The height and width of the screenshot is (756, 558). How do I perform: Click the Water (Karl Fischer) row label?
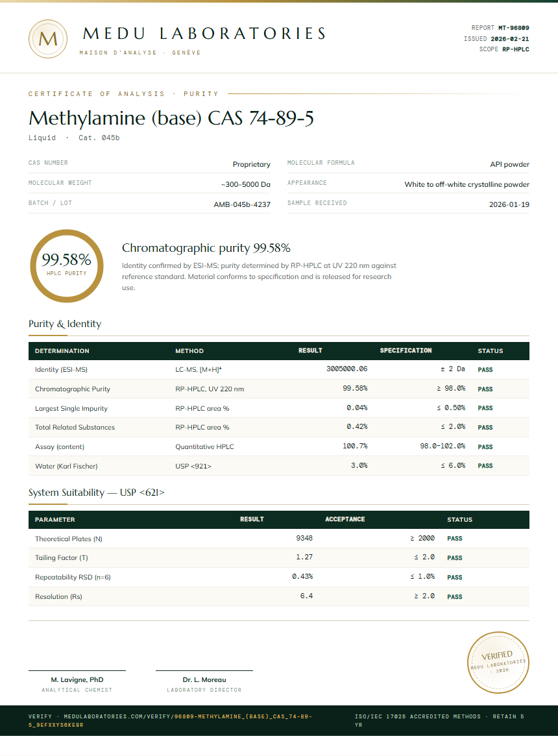(x=66, y=466)
